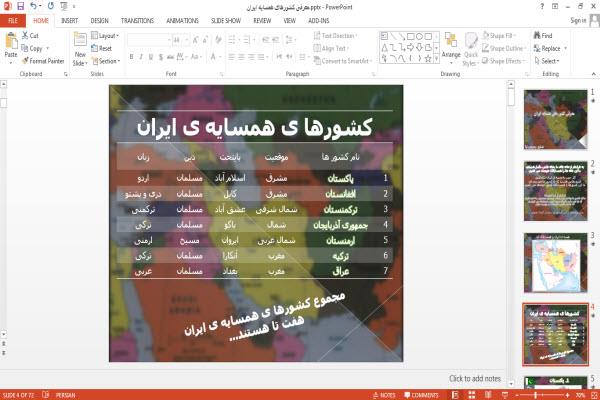Image resolution: width=600 pixels, height=400 pixels.
Task: Open PowerPoint Help question mark
Action: 542,6
